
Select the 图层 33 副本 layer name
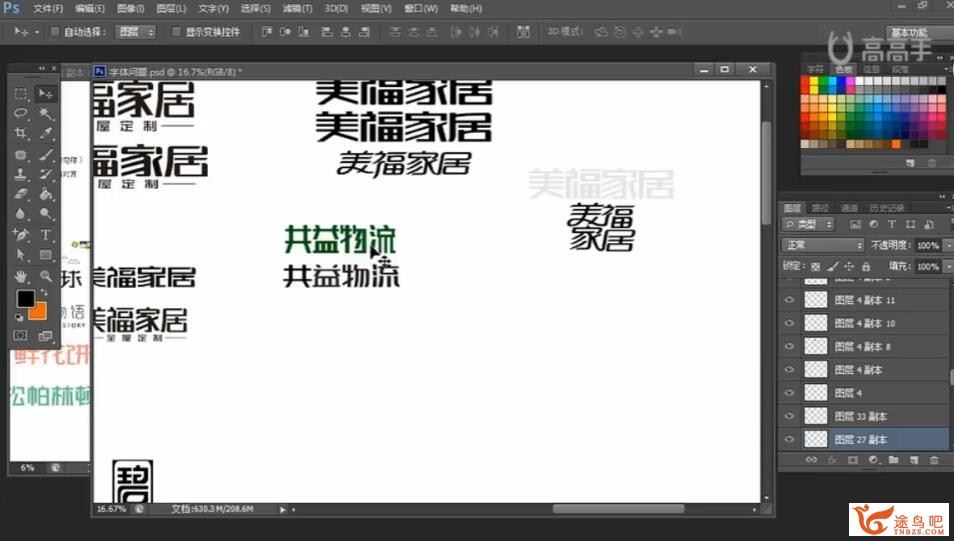pyautogui.click(x=860, y=416)
